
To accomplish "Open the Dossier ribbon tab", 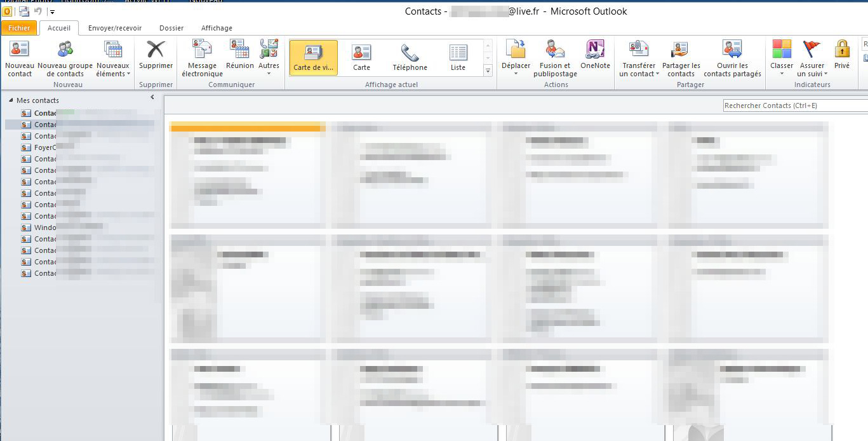I will (x=171, y=28).
